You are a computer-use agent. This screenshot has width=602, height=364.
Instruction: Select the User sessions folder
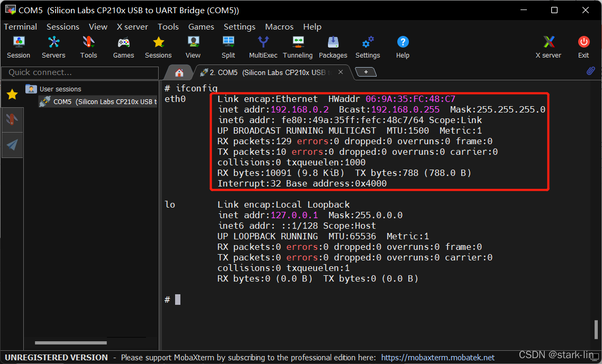[x=53, y=89]
